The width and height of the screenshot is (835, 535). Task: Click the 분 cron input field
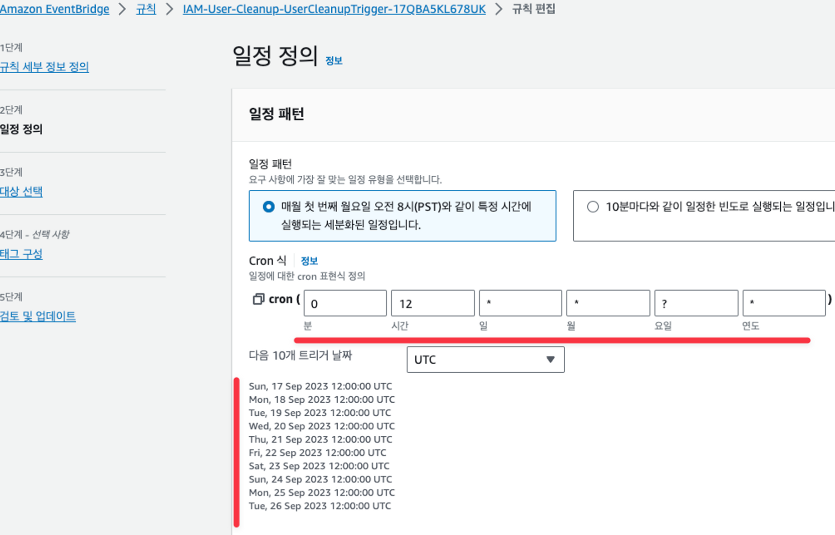[345, 303]
